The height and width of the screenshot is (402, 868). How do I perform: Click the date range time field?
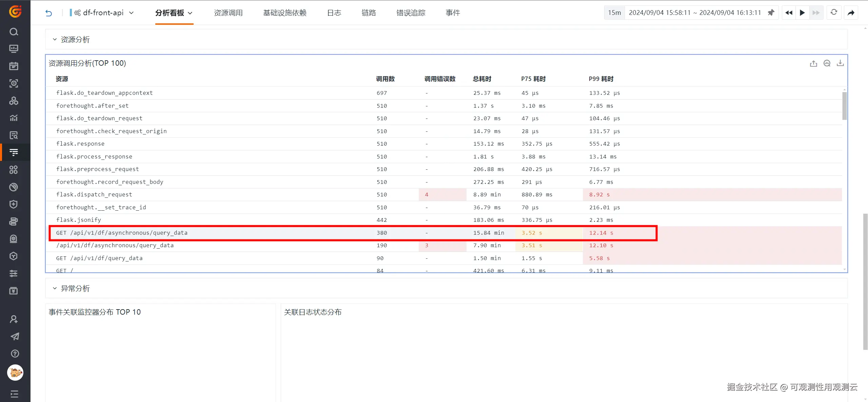point(694,13)
